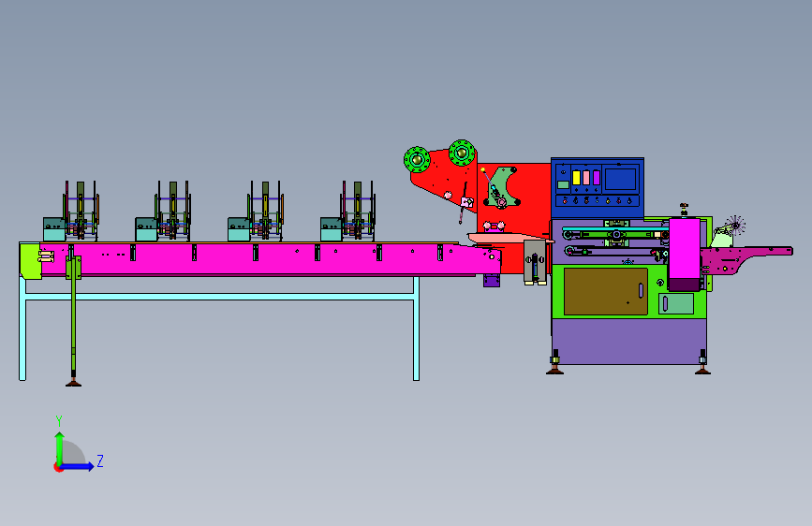This screenshot has width=812, height=526.
Task: Pick the spiky rotary brush wheel at outfeed
Action: click(735, 226)
